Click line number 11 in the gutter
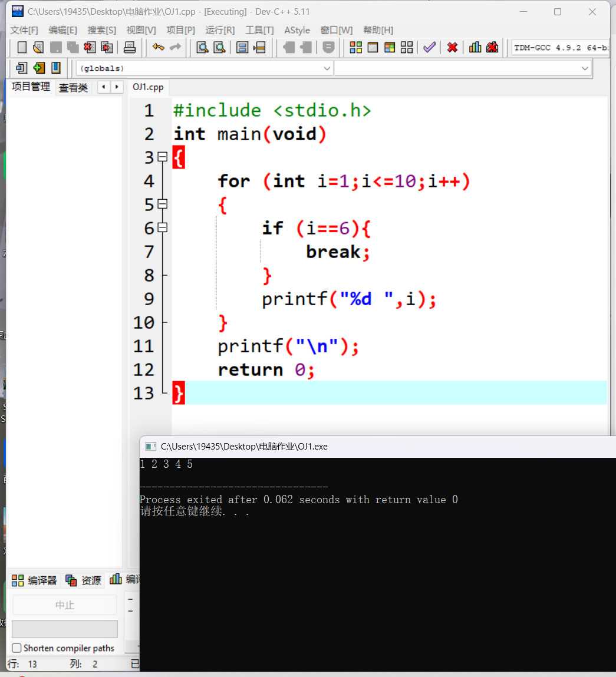 143,346
